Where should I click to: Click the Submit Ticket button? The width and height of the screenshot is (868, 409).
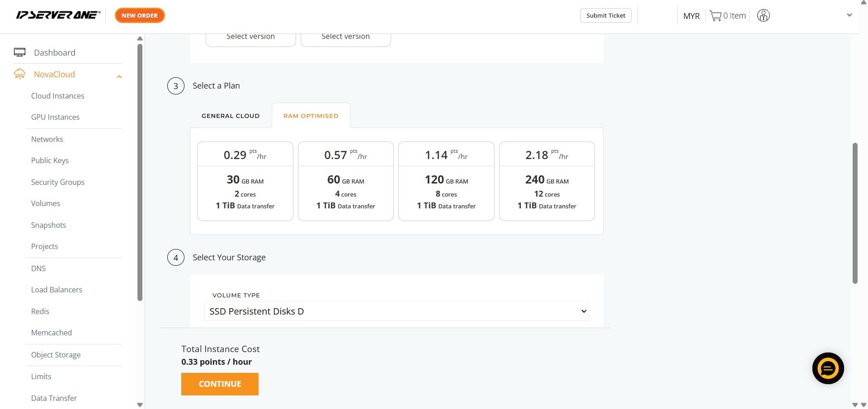(605, 15)
